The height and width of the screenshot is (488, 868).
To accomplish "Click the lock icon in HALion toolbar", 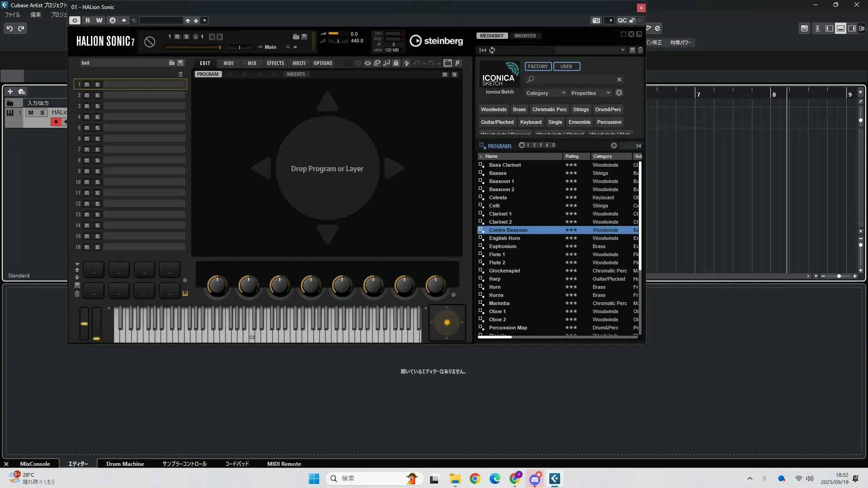I will (x=396, y=63).
